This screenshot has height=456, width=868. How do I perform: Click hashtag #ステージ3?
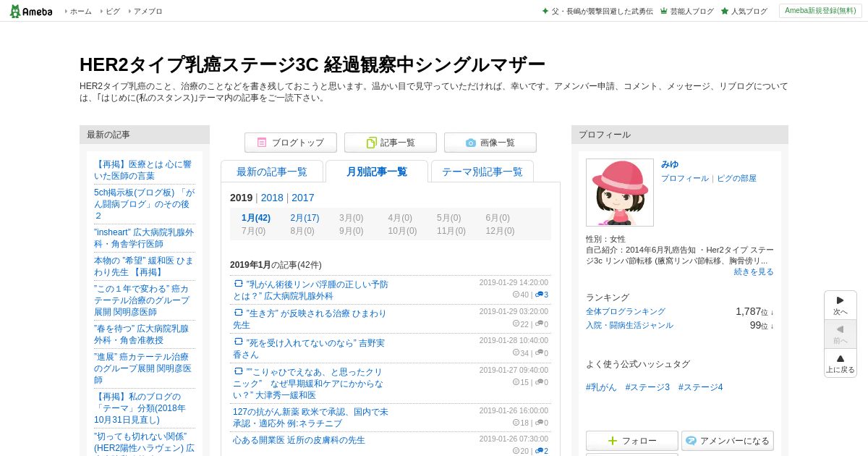point(647,387)
